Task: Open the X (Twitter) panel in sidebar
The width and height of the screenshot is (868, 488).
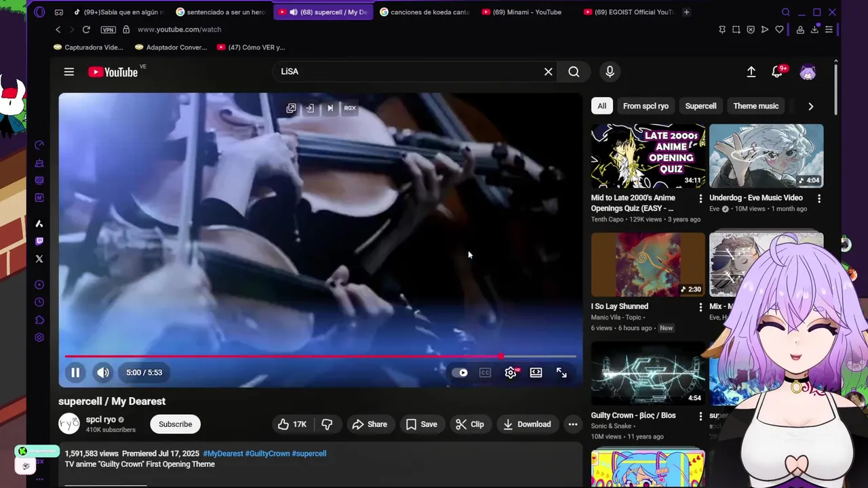Action: [x=39, y=259]
